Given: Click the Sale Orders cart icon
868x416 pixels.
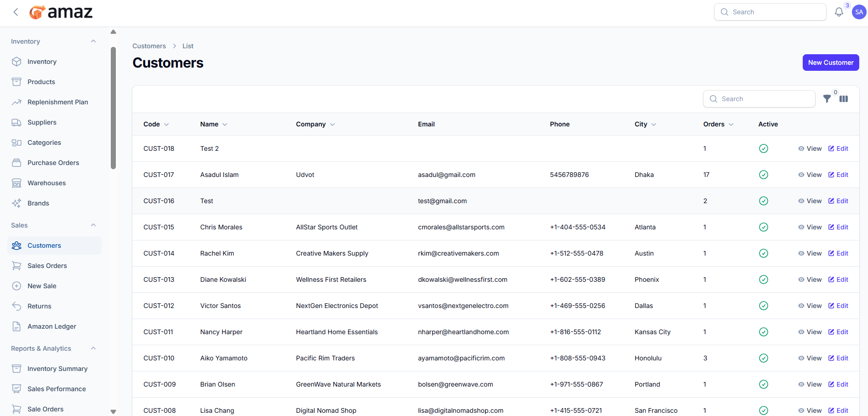Looking at the screenshot, I should tap(17, 409).
